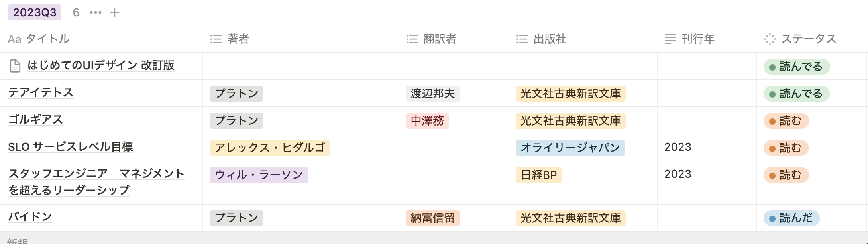Open the 読んだ status for パイドン
The height and width of the screenshot is (244, 868).
click(x=791, y=218)
